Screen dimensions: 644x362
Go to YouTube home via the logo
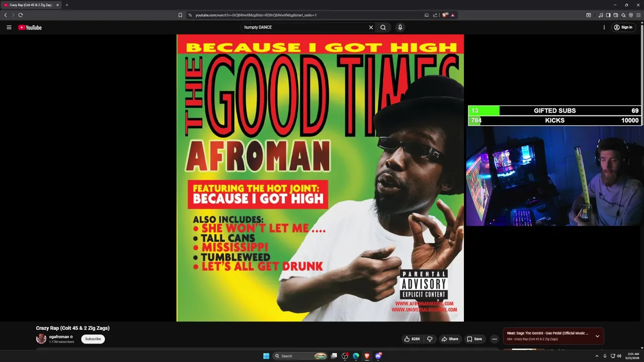click(30, 27)
